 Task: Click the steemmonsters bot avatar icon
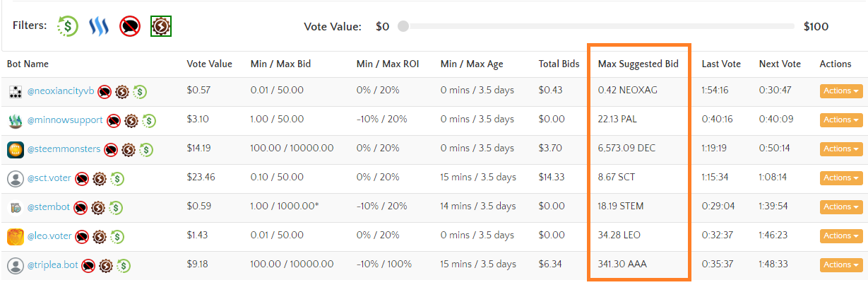[16, 149]
